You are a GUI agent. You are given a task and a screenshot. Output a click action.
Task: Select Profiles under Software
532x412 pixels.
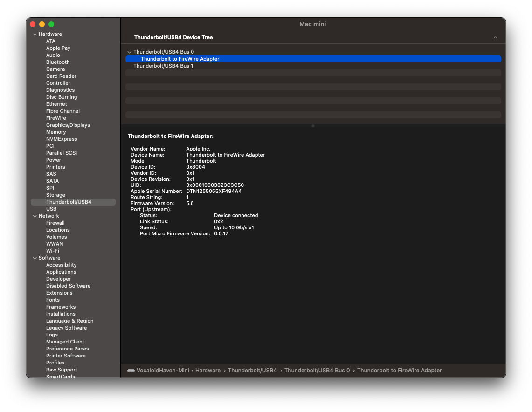pos(55,363)
